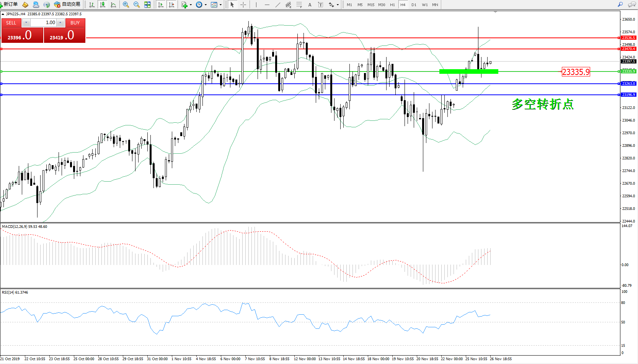Click the green highlighted rectangle at 23335.9

coord(468,71)
